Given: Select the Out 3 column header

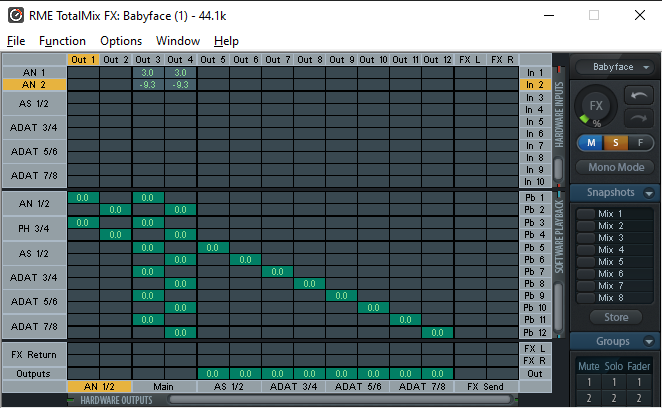Looking at the screenshot, I should pos(148,60).
